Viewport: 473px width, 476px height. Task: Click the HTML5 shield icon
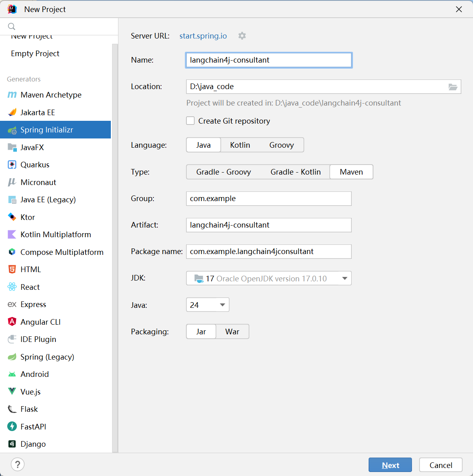[x=12, y=270]
